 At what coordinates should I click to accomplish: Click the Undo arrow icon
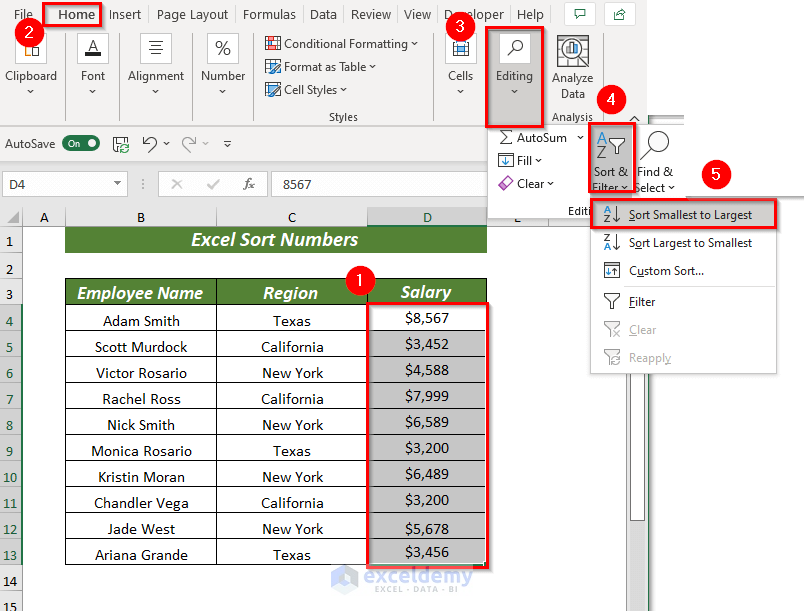pyautogui.click(x=149, y=144)
